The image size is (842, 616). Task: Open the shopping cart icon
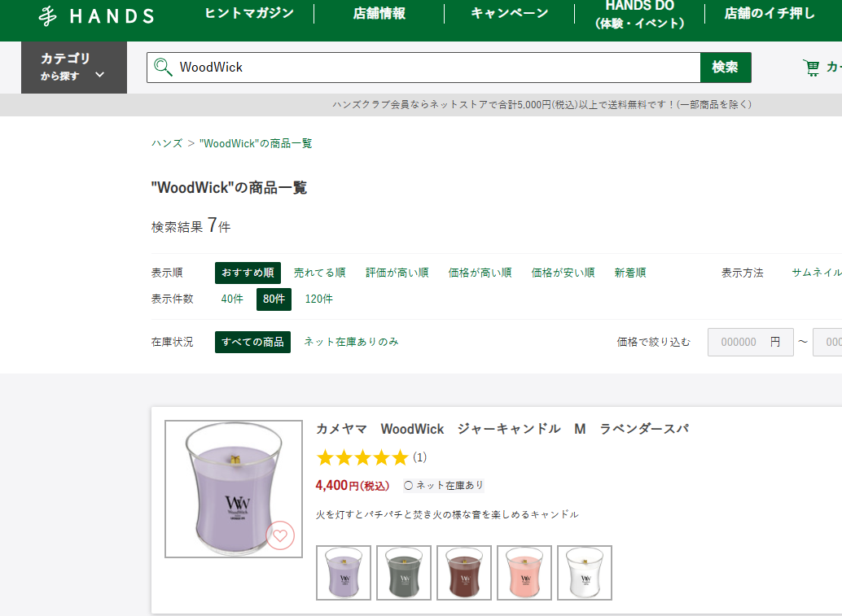pos(811,68)
